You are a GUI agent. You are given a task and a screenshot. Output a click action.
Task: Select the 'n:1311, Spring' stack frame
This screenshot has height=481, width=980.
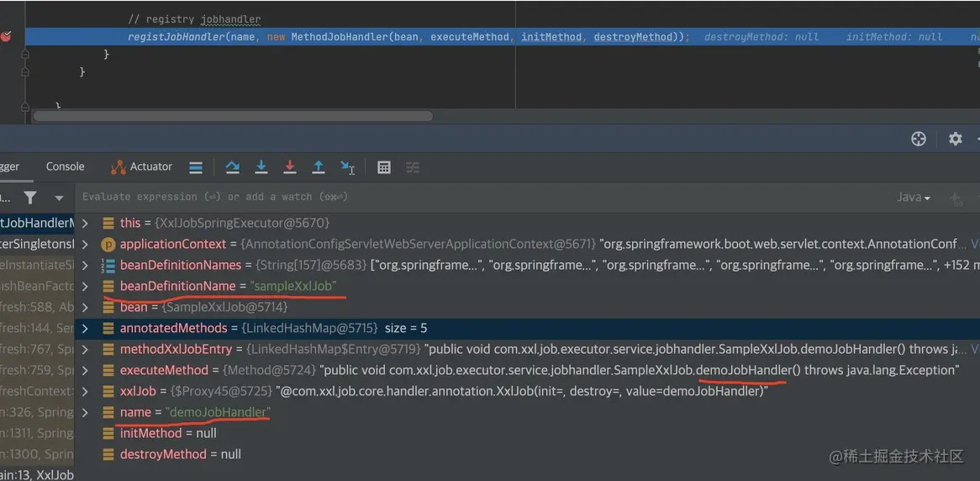(37, 433)
